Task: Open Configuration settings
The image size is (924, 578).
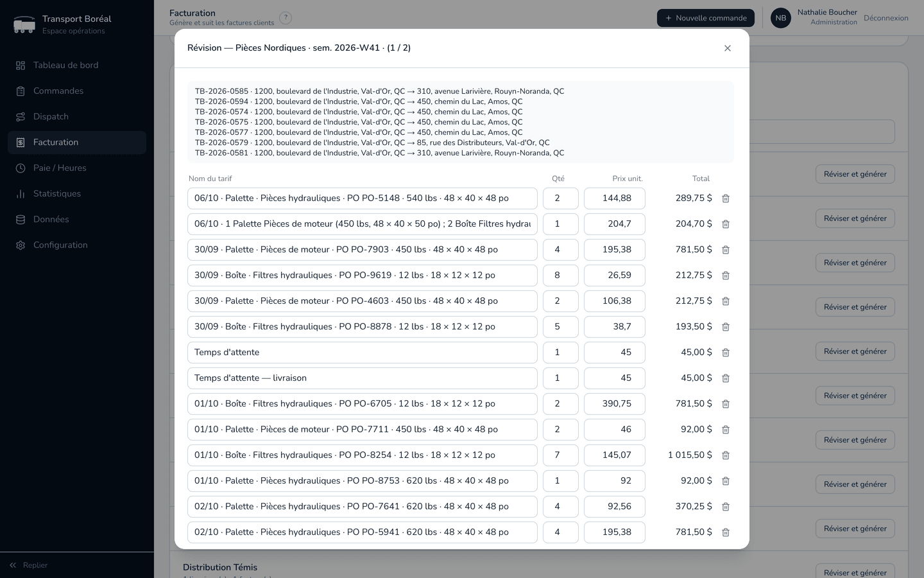Action: pos(77,245)
